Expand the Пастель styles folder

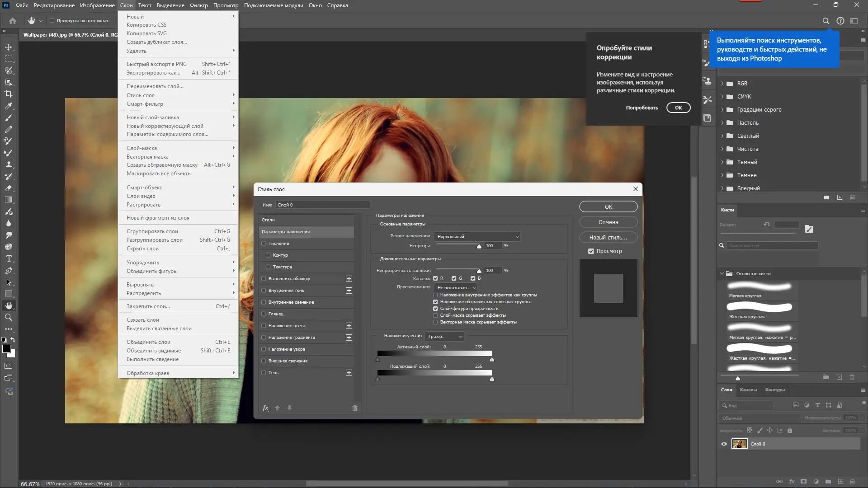click(x=722, y=123)
